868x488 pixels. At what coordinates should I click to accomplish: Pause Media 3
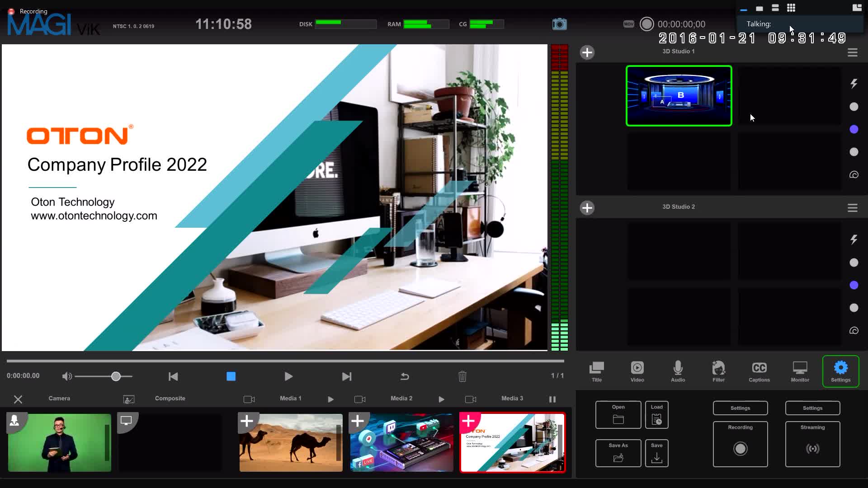click(x=552, y=399)
